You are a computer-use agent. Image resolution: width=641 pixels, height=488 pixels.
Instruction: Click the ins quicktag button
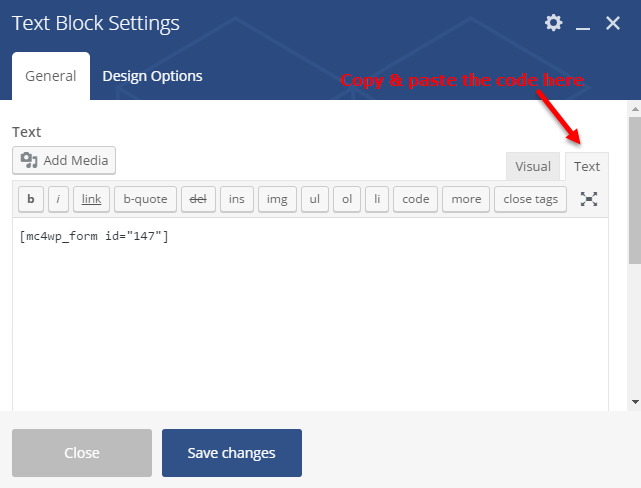[x=237, y=199]
